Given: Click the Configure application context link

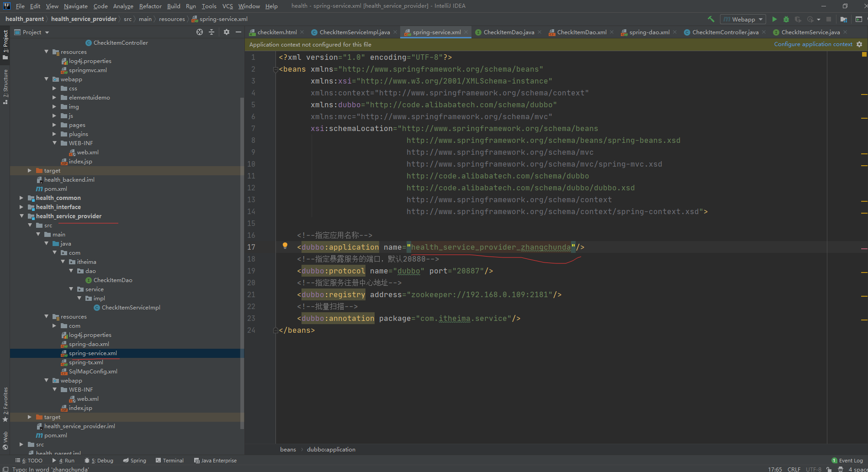Looking at the screenshot, I should pyautogui.click(x=813, y=44).
